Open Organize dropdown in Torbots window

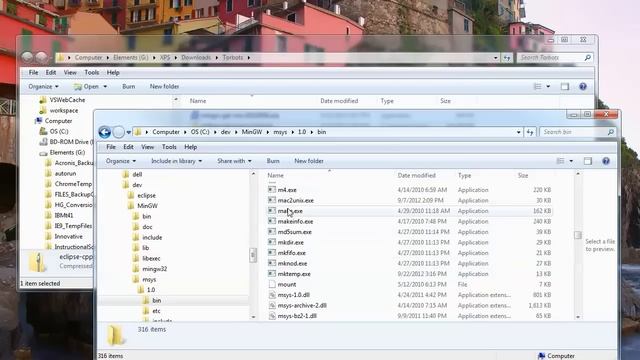coord(43,87)
